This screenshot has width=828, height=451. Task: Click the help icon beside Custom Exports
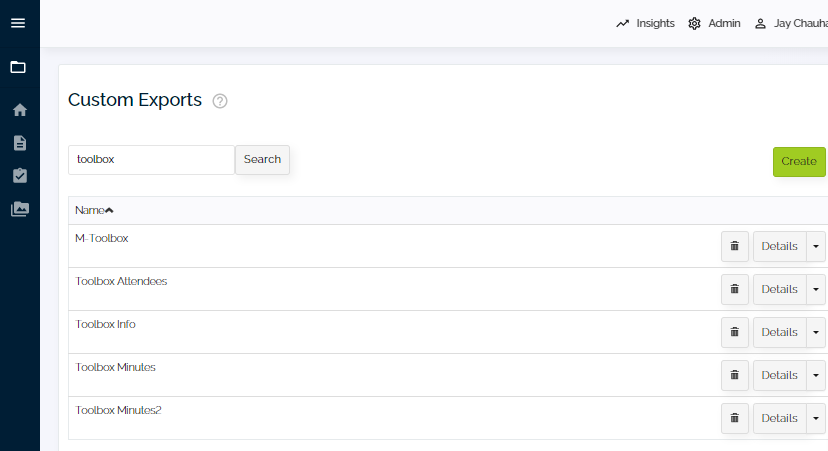[220, 101]
